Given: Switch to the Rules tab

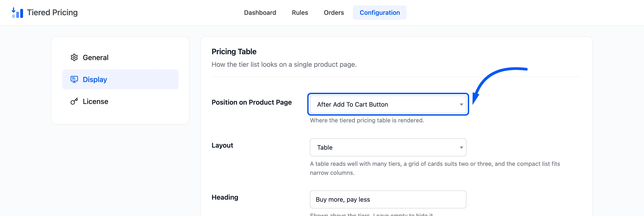Looking at the screenshot, I should (x=300, y=13).
